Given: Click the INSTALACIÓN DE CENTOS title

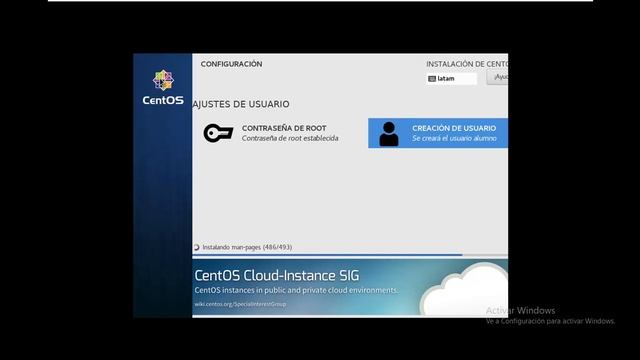Looking at the screenshot, I should coord(467,64).
